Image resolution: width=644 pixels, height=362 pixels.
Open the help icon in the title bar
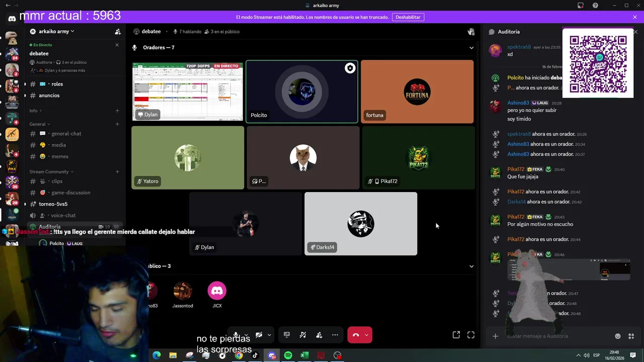[595, 6]
